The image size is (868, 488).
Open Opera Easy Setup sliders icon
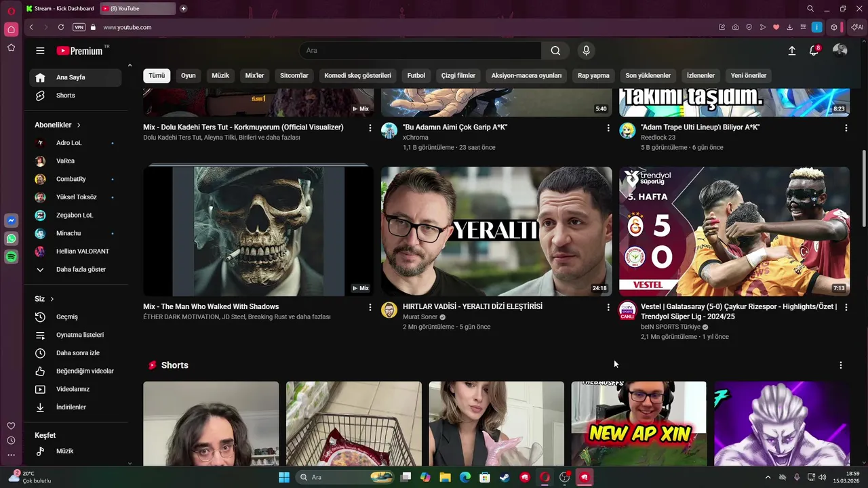(803, 27)
